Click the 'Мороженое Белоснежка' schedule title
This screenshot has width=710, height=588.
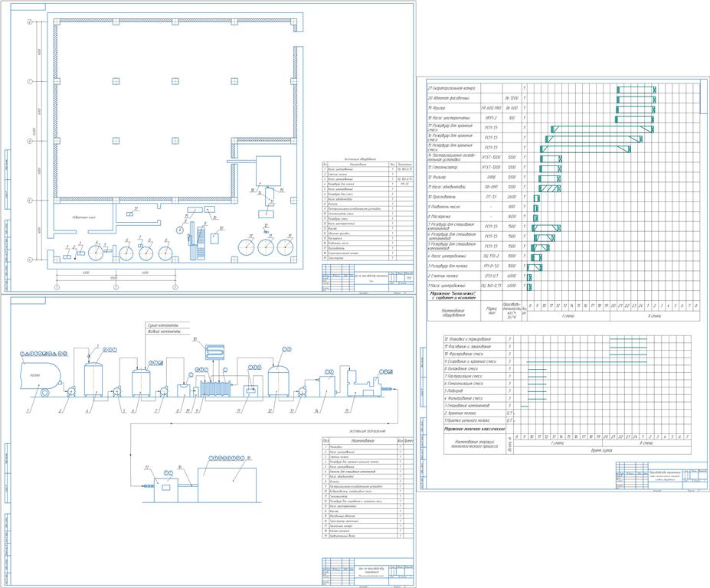(x=453, y=296)
